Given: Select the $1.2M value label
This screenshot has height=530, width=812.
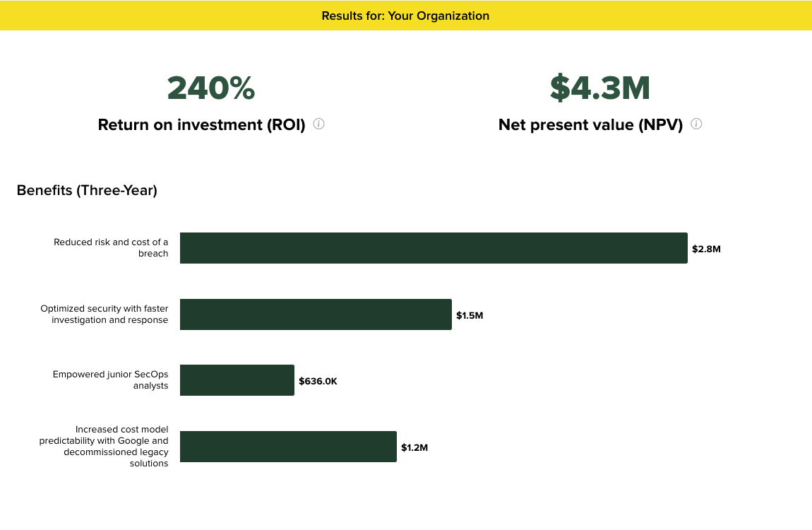Looking at the screenshot, I should tap(414, 447).
